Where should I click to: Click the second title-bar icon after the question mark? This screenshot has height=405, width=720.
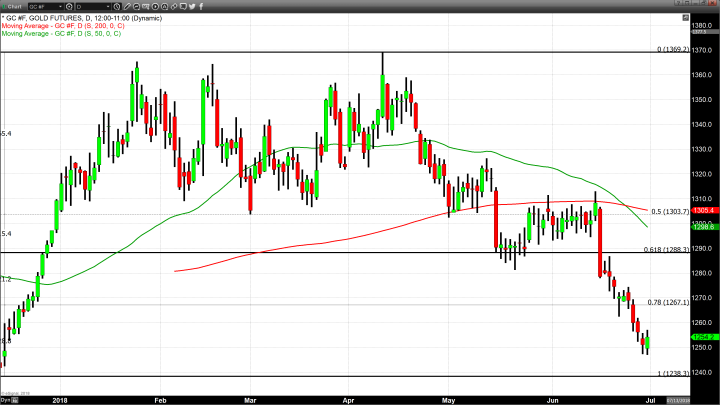[x=695, y=2]
